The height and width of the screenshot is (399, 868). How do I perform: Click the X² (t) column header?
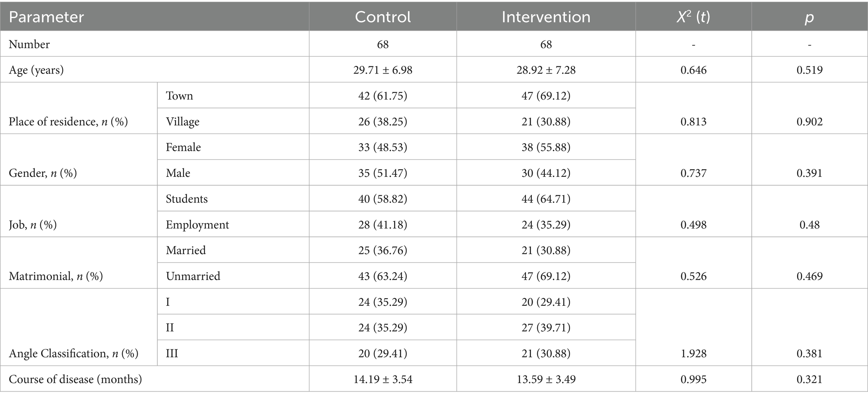693,17
